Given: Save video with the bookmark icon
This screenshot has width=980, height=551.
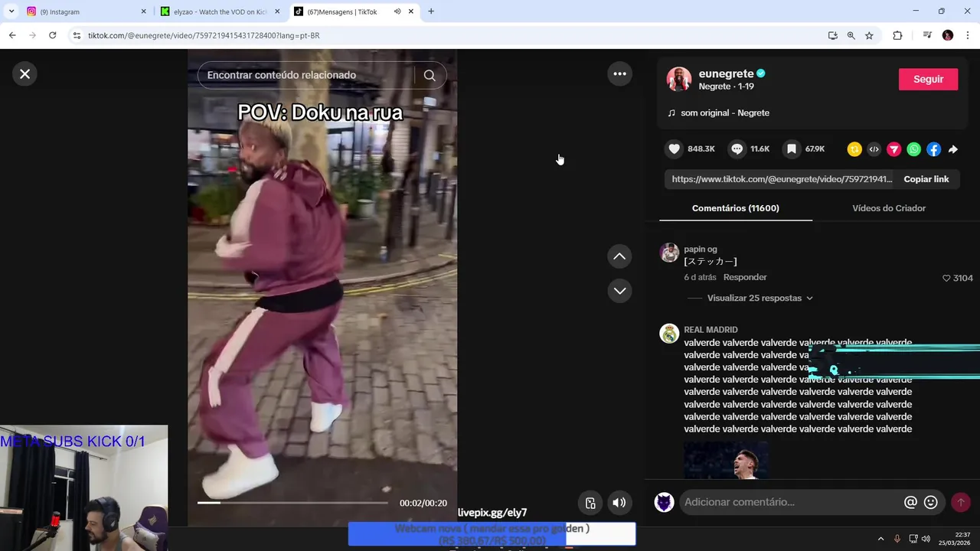Looking at the screenshot, I should (792, 149).
